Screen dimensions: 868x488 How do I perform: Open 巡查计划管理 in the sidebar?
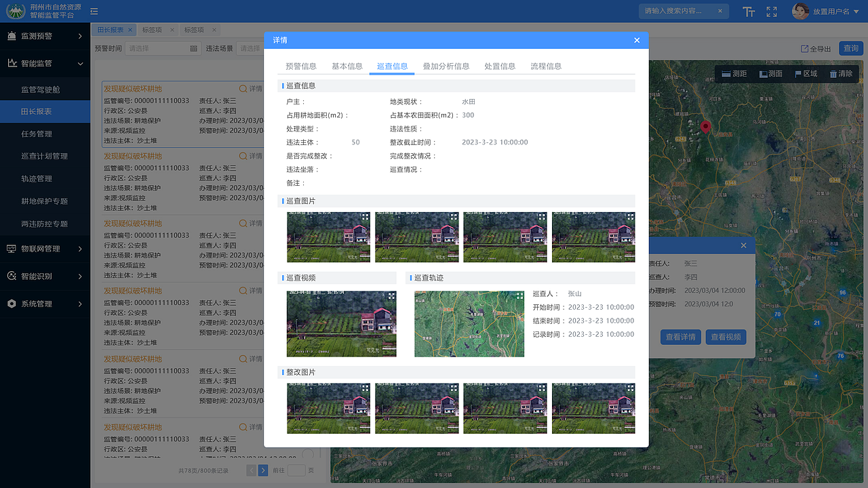tap(45, 157)
